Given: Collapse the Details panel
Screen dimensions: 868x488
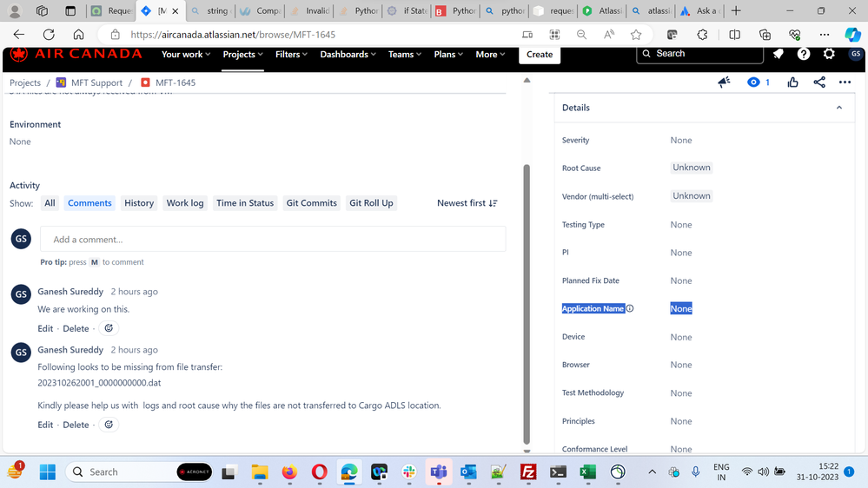Looking at the screenshot, I should tap(839, 108).
